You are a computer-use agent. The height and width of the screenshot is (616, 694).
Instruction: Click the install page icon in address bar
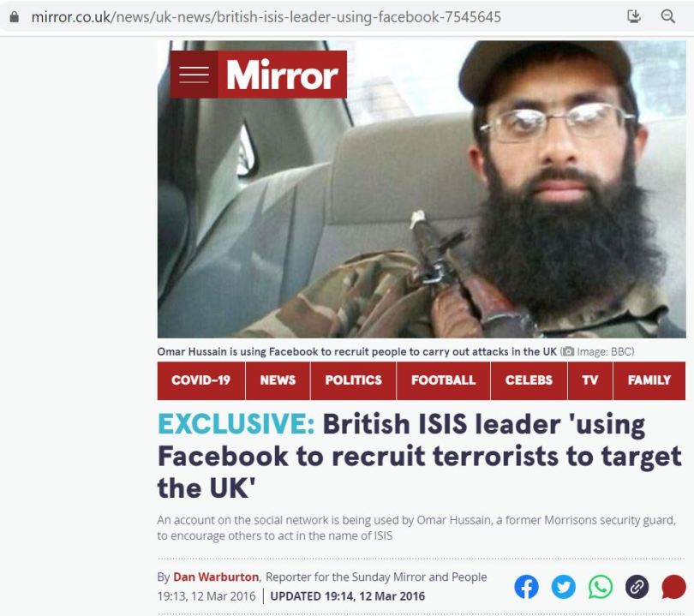[x=634, y=17]
